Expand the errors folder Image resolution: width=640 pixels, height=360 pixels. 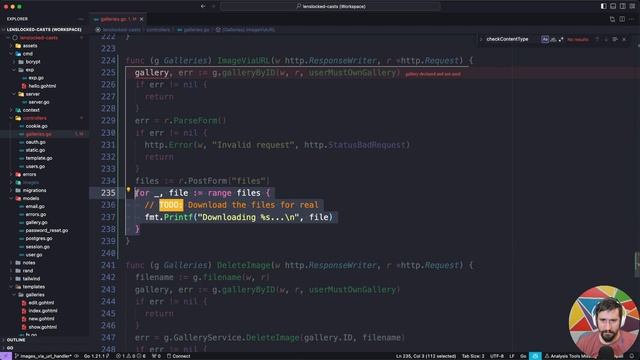pos(29,174)
